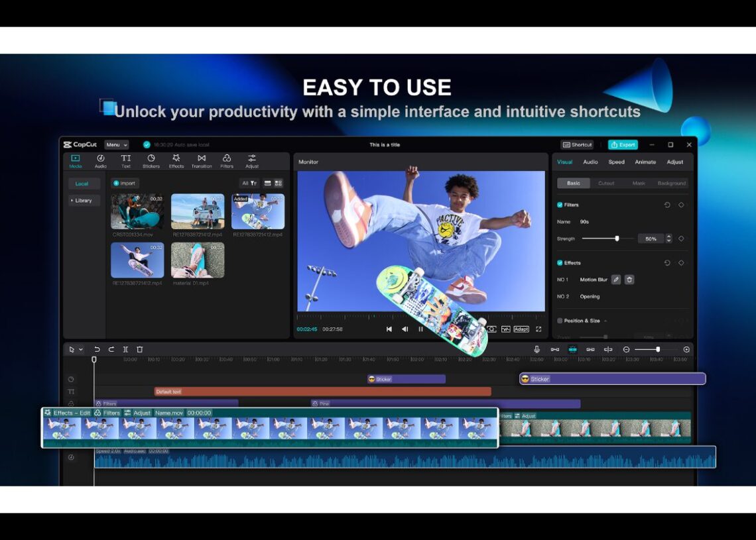The width and height of the screenshot is (756, 540).
Task: Open the All filter dropdown
Action: coord(249,183)
